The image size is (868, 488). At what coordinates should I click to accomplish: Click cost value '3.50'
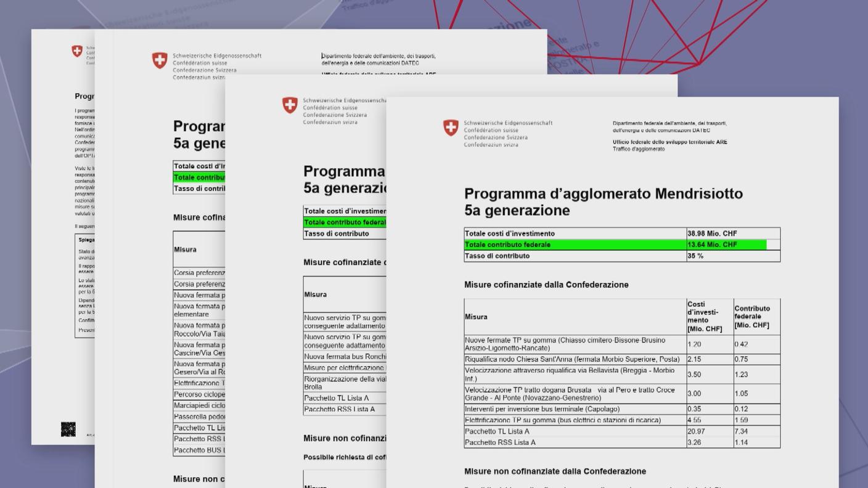(694, 375)
